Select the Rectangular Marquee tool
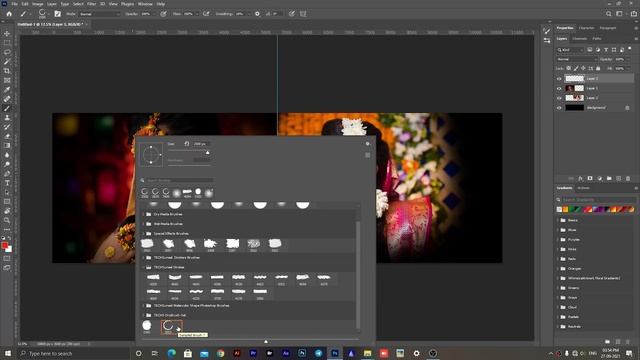Viewport: 640px width, 360px height. 7,43
